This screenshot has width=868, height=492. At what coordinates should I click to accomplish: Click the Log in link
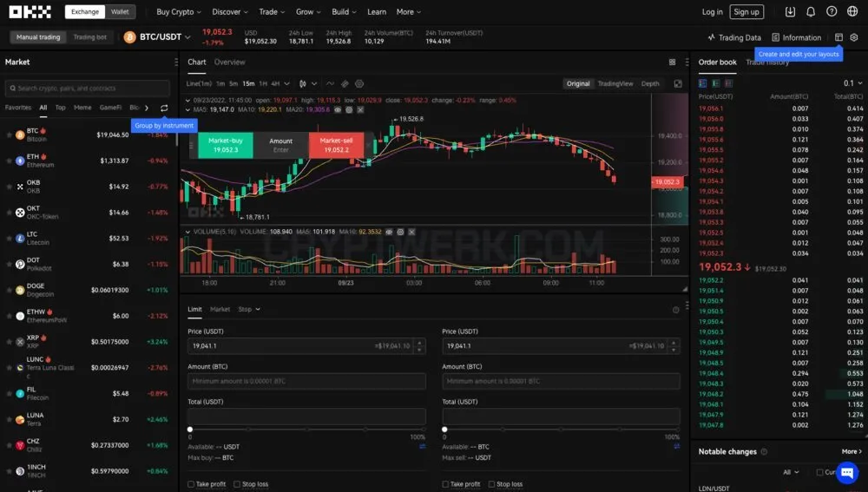click(712, 11)
